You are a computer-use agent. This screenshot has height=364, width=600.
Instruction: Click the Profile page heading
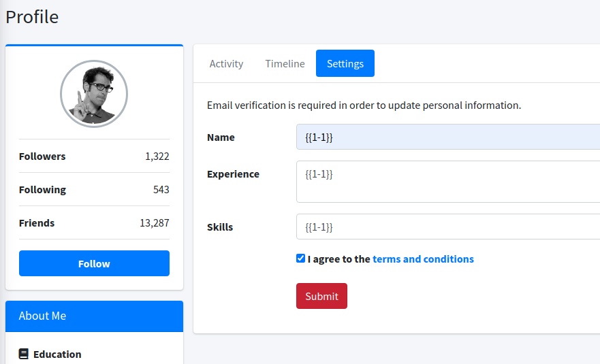(x=32, y=16)
